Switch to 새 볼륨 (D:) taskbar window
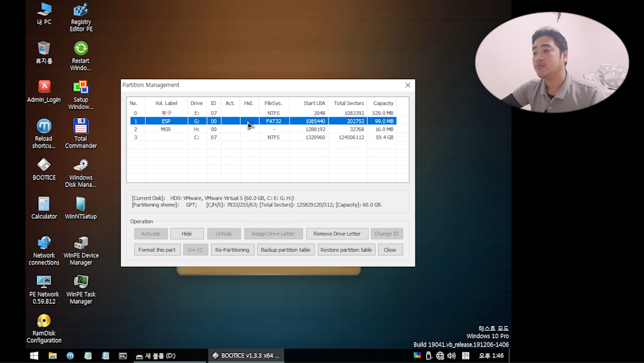Image resolution: width=644 pixels, height=363 pixels. (x=171, y=355)
